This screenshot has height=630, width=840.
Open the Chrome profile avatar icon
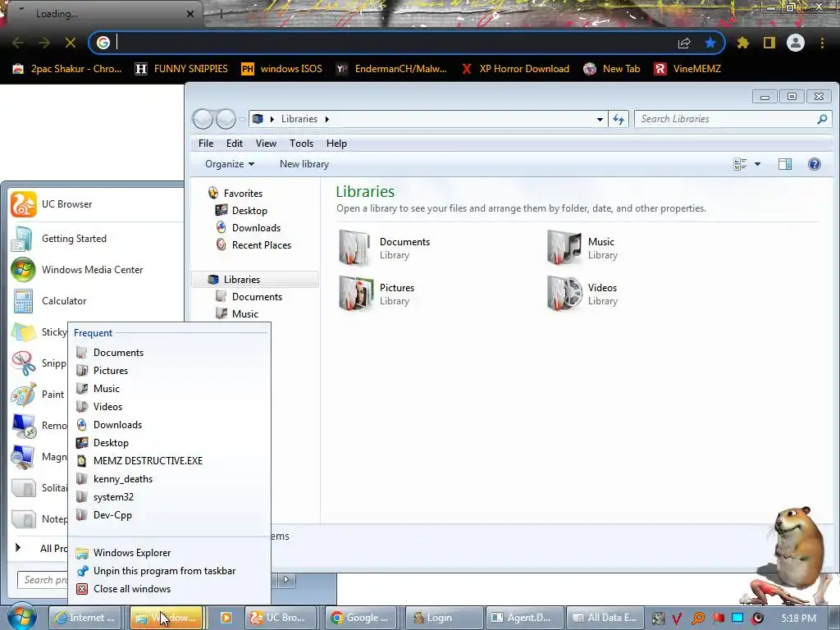pos(796,43)
